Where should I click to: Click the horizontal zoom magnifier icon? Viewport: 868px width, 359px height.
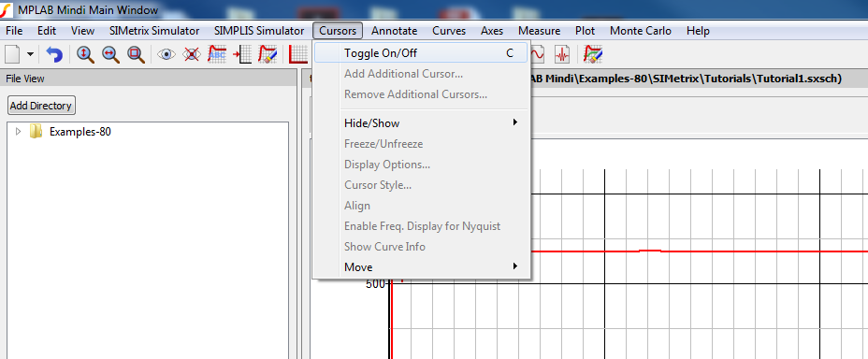point(110,54)
